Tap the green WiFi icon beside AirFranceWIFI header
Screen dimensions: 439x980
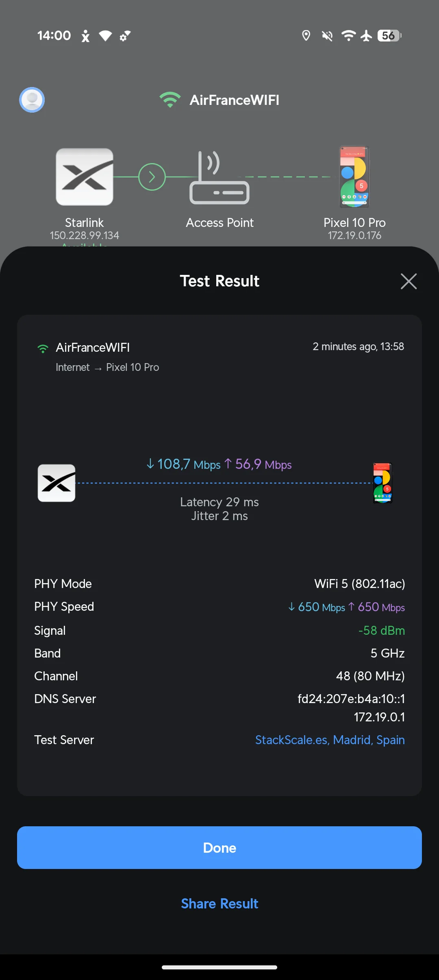point(170,100)
